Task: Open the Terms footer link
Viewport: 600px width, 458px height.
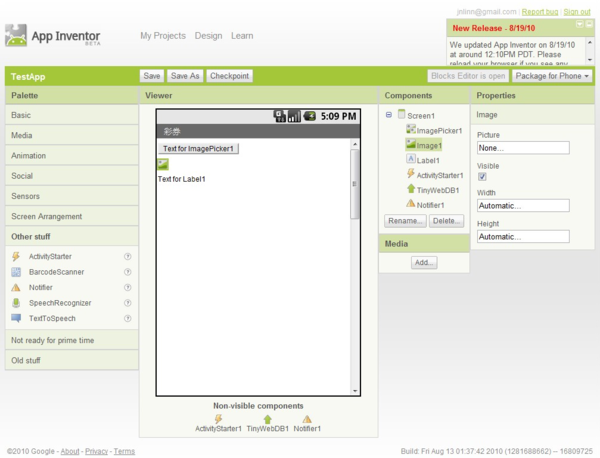Action: click(124, 451)
